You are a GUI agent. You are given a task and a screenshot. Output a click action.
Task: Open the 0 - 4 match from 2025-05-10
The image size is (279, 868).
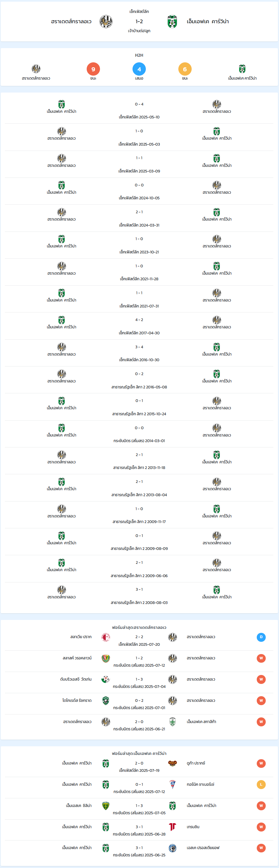click(x=139, y=110)
